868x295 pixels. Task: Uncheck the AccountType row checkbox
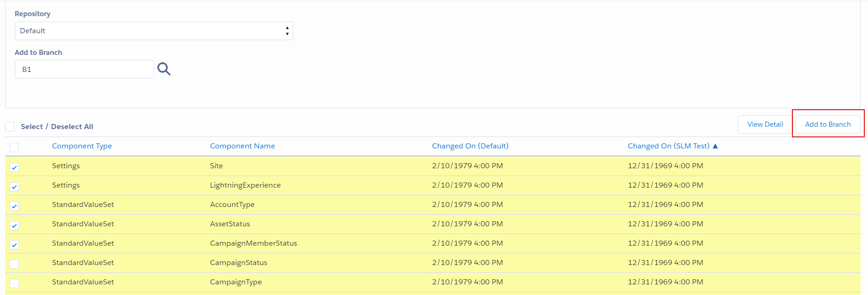(14, 206)
